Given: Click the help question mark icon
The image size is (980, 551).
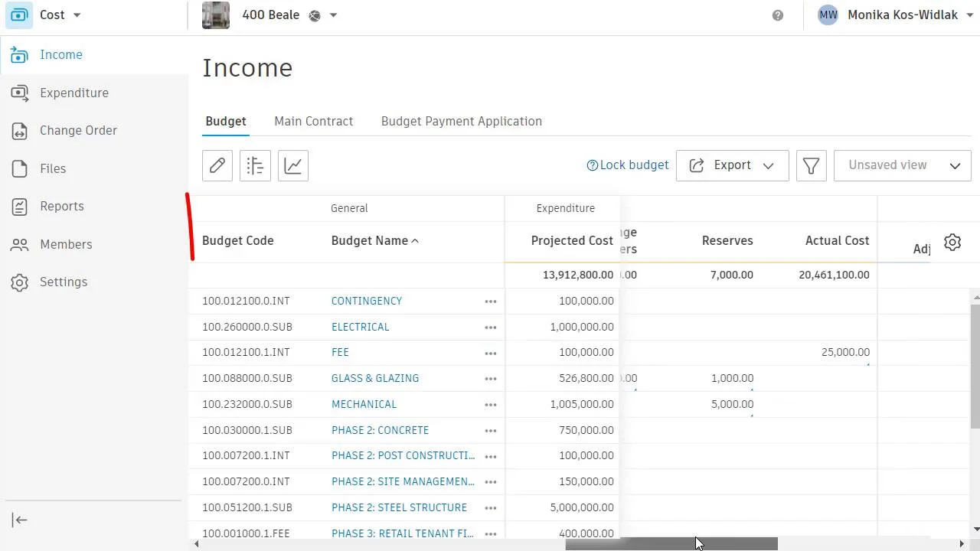Looking at the screenshot, I should click(778, 15).
